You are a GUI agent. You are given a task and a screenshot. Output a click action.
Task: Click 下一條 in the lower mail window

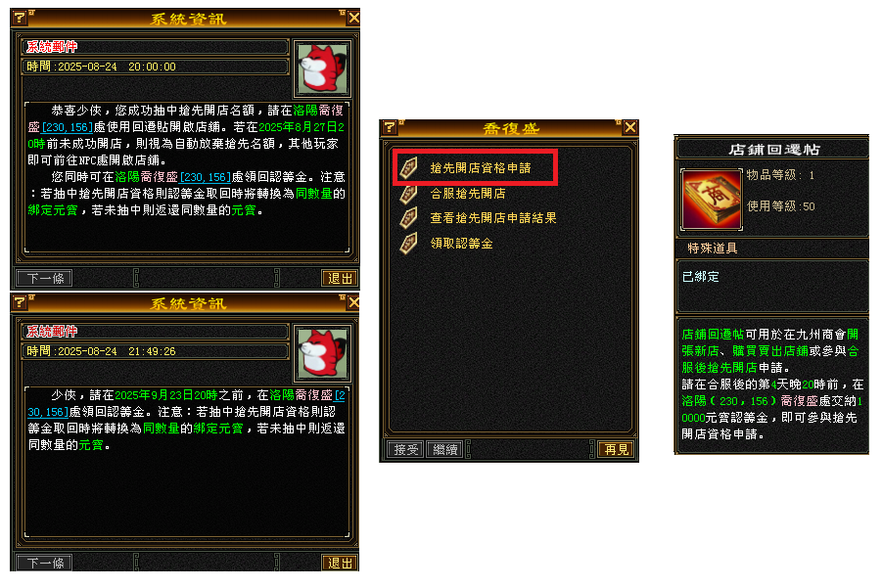pos(44,563)
